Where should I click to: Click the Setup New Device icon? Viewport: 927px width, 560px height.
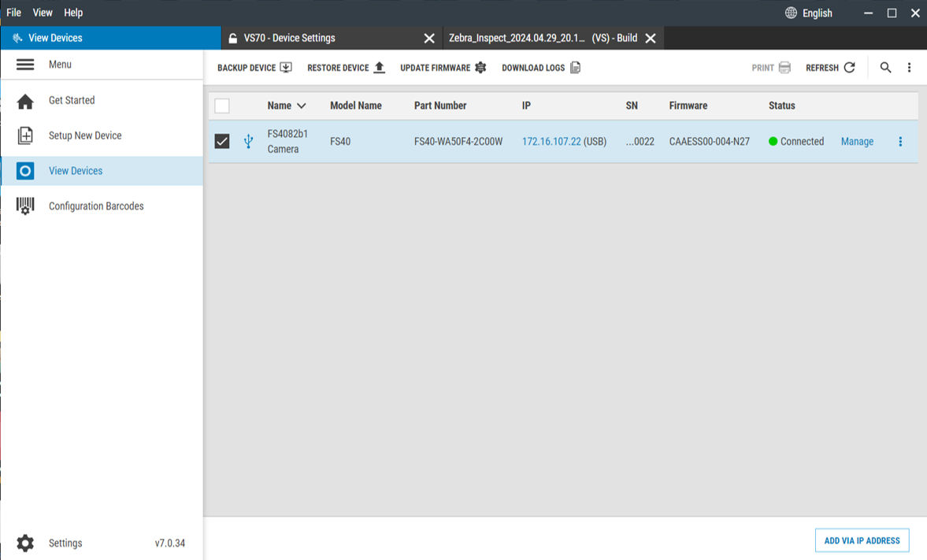point(25,135)
